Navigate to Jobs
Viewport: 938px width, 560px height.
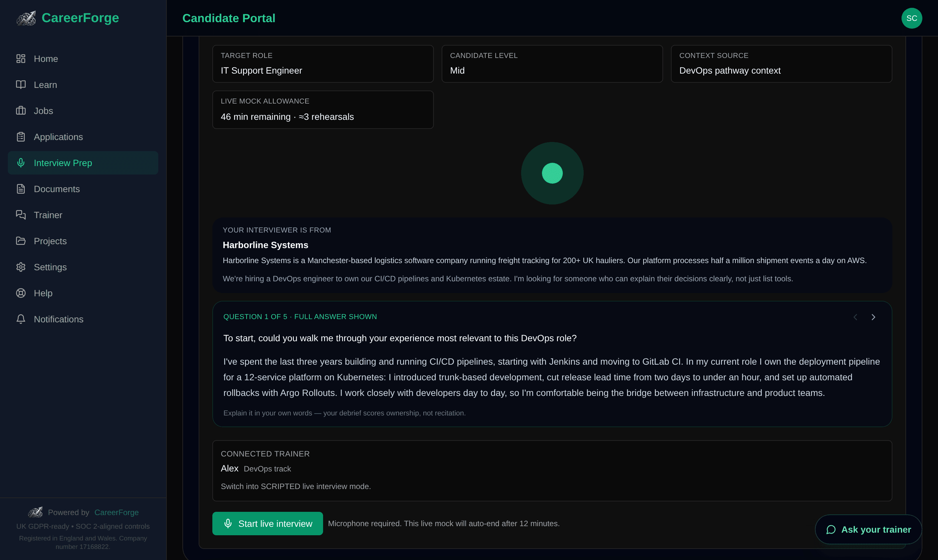[83, 111]
